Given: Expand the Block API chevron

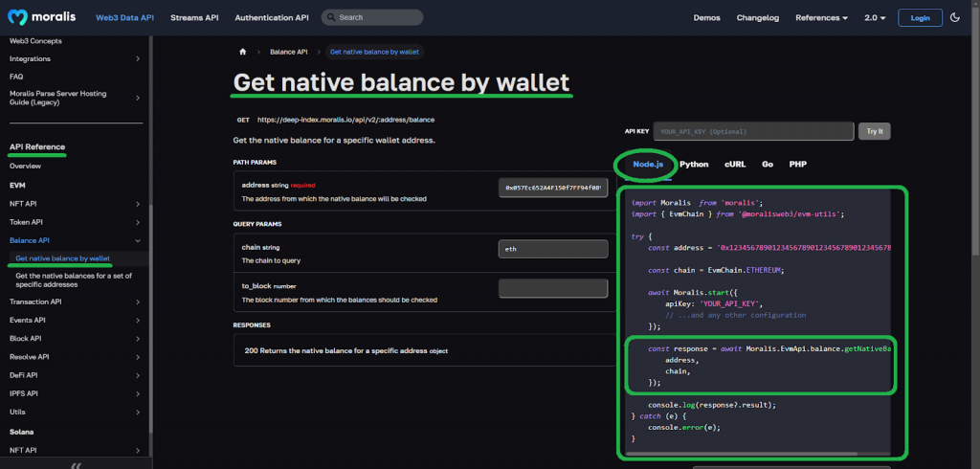Looking at the screenshot, I should point(138,339).
